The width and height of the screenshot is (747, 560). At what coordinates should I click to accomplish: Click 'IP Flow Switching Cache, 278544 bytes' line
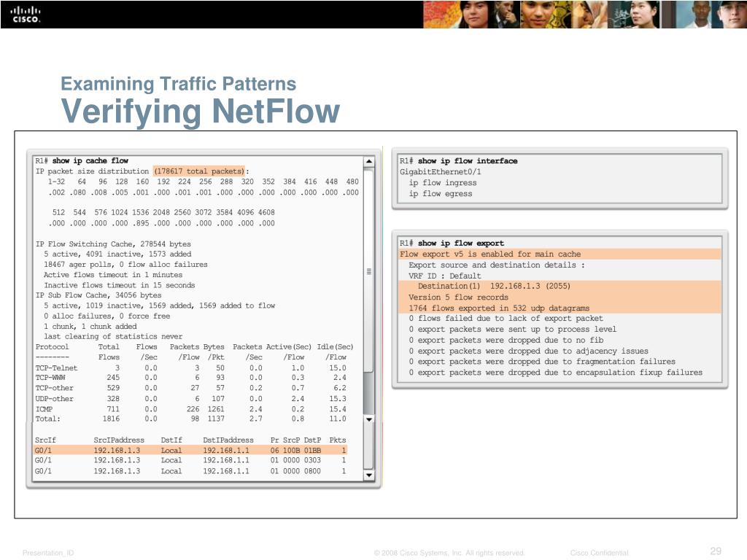pos(113,244)
